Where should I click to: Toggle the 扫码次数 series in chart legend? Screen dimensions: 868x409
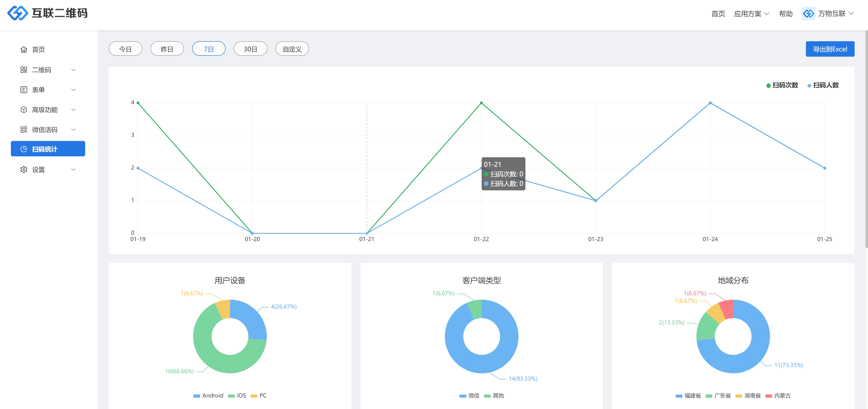782,85
